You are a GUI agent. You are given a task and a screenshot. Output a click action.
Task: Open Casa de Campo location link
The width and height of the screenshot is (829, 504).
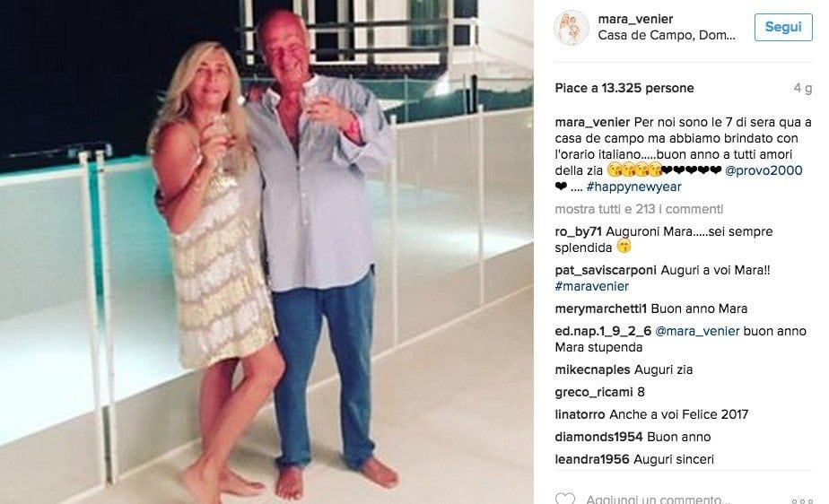[x=666, y=35]
